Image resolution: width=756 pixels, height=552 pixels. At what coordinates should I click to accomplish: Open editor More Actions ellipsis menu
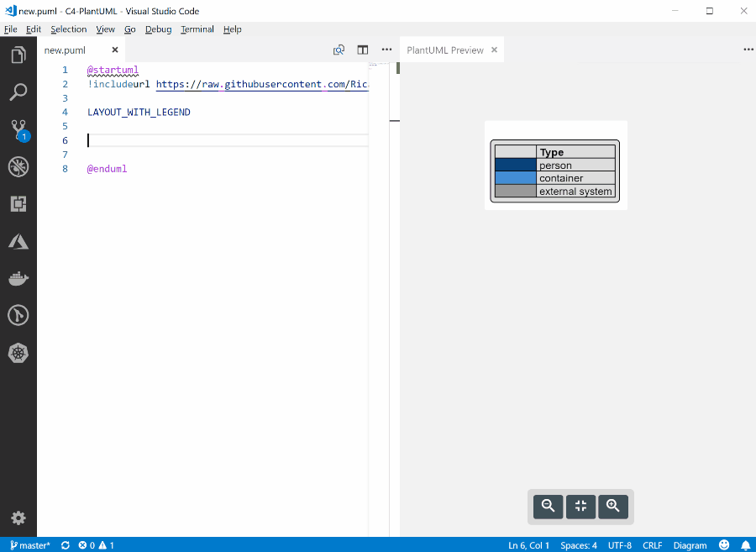(386, 50)
